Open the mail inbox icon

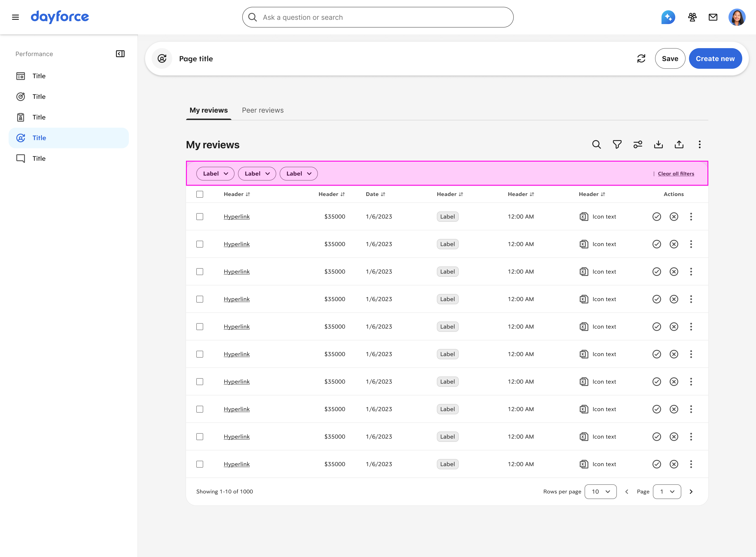coord(713,17)
